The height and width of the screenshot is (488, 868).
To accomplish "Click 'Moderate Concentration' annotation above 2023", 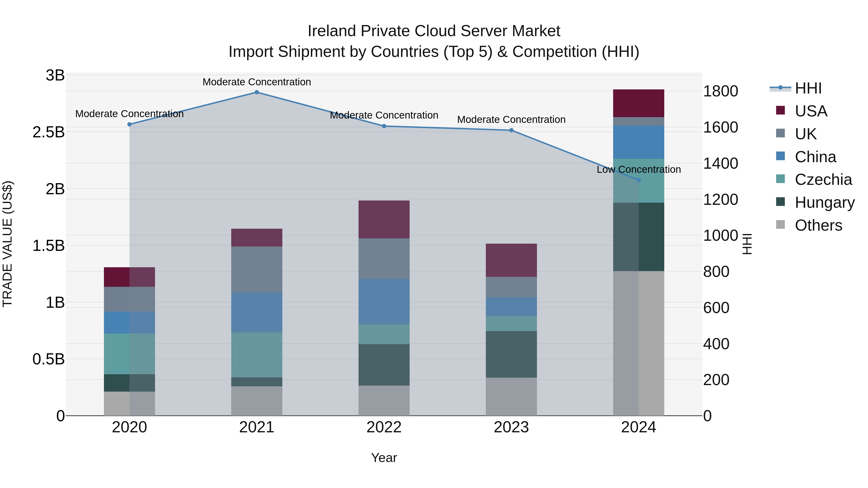I will point(511,120).
